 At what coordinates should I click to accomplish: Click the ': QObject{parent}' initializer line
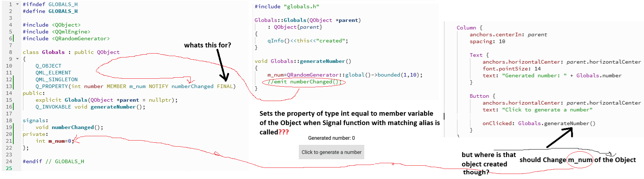point(295,27)
